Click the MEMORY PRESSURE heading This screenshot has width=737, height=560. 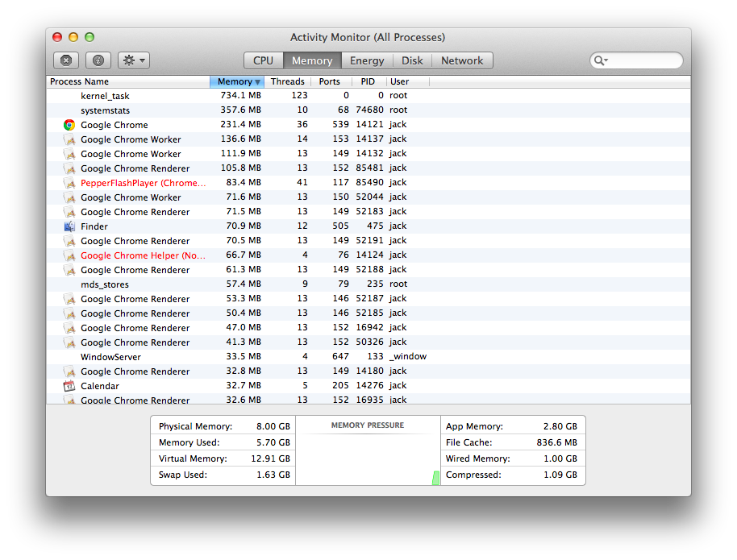[x=368, y=425]
